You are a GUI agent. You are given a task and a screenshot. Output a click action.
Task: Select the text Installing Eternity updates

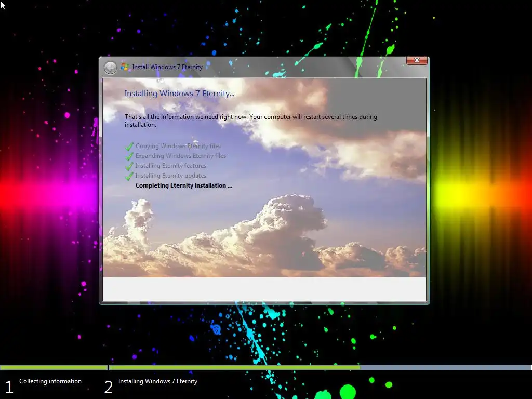[170, 176]
